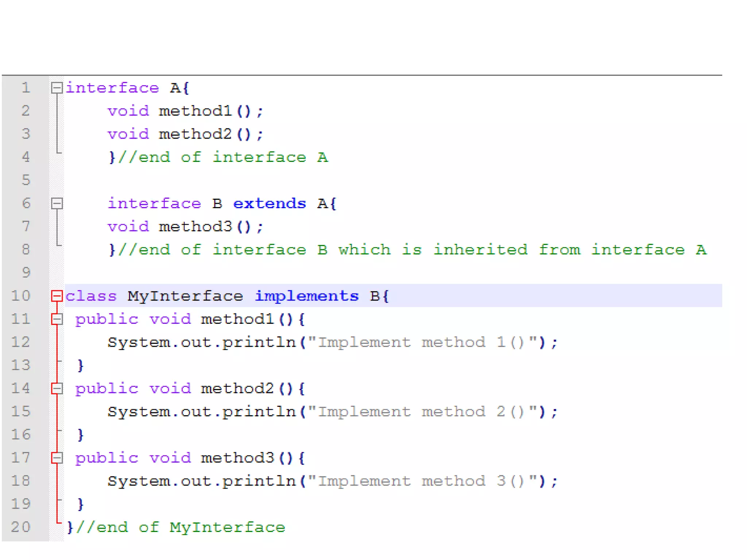Click 'System.out.println' on line 15

pos(201,412)
